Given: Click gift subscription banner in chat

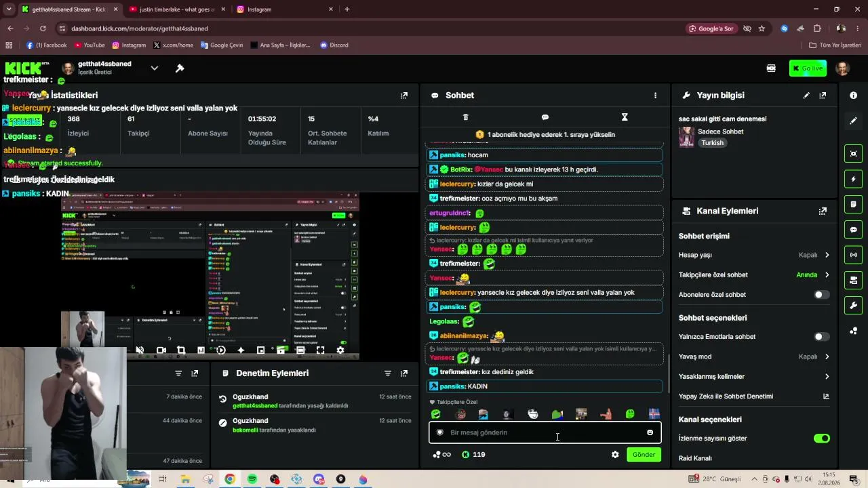Looking at the screenshot, I should 545,134.
